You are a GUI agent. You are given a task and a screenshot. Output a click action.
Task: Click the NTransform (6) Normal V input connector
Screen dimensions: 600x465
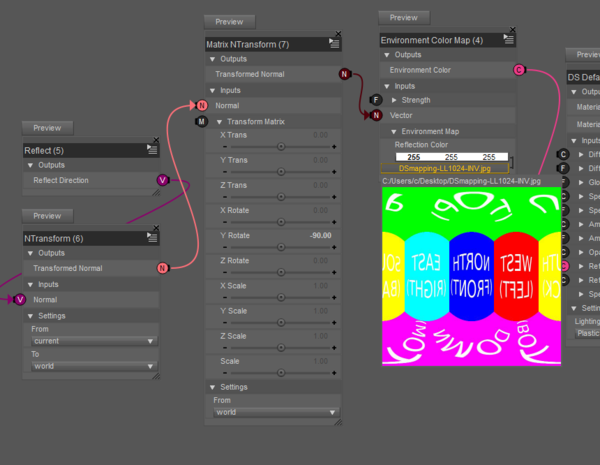tap(20, 299)
